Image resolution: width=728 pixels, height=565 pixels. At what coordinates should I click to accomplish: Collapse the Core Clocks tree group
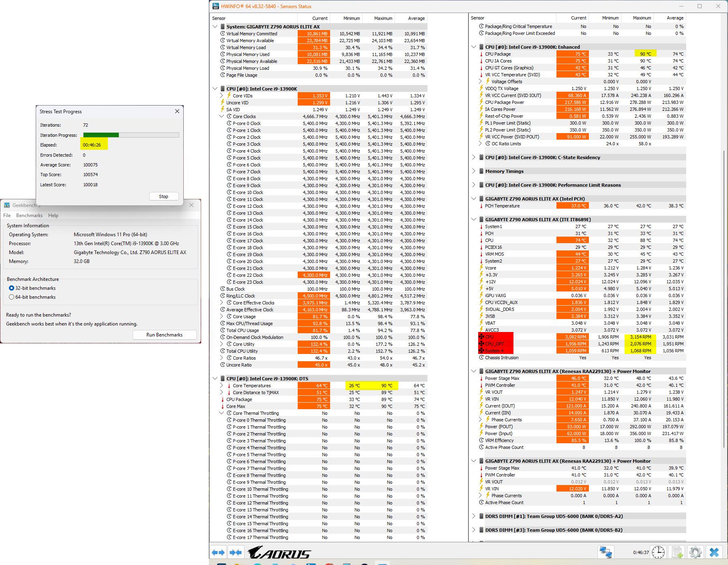click(x=221, y=116)
